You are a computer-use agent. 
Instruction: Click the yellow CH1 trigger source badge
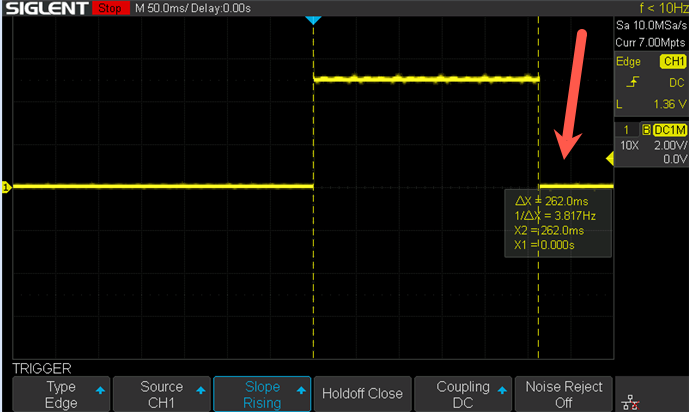point(672,62)
